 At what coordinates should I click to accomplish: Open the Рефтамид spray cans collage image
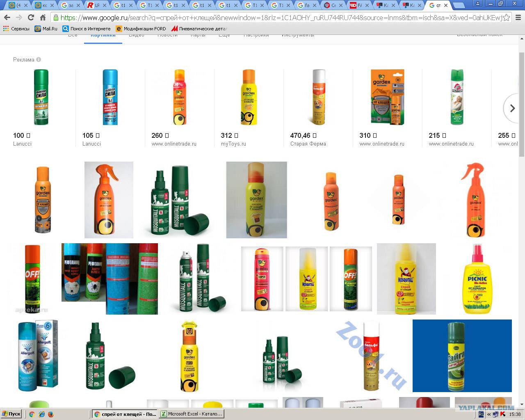110,279
